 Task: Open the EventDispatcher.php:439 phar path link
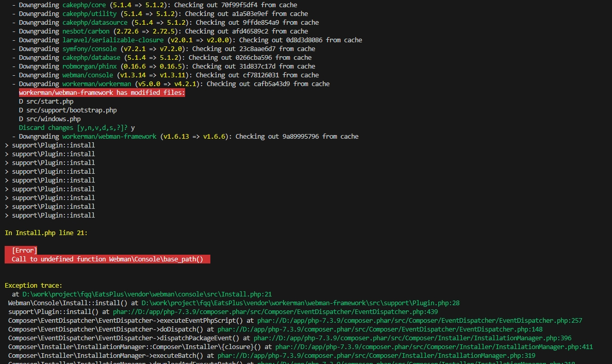[x=275, y=312]
